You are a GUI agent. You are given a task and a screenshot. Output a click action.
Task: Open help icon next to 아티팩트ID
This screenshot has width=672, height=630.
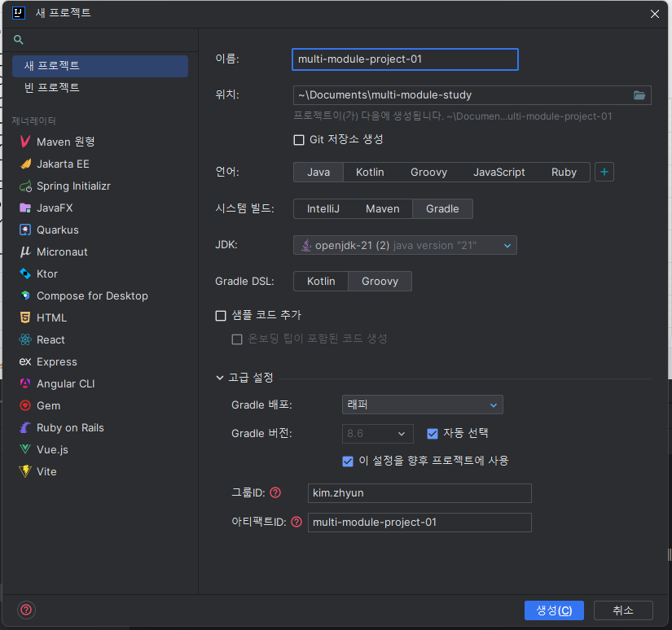pyautogui.click(x=296, y=522)
